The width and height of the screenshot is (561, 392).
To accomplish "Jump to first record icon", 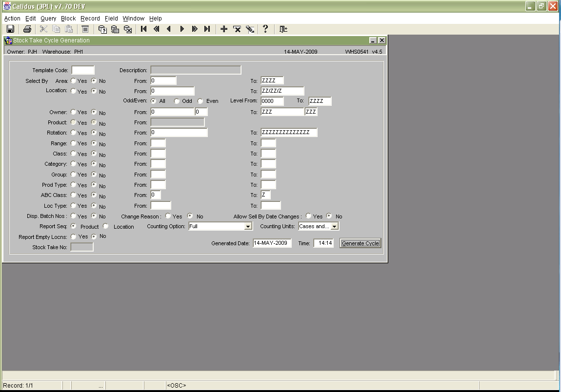I will (144, 29).
